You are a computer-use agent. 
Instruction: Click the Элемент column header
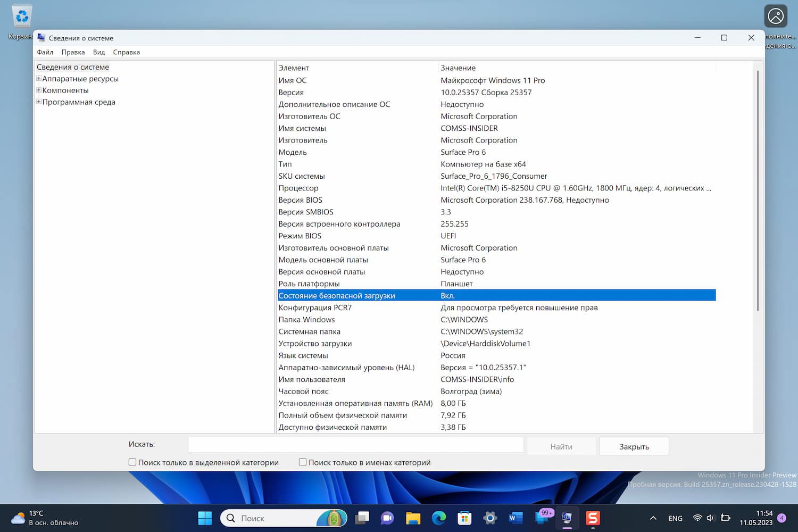click(357, 68)
